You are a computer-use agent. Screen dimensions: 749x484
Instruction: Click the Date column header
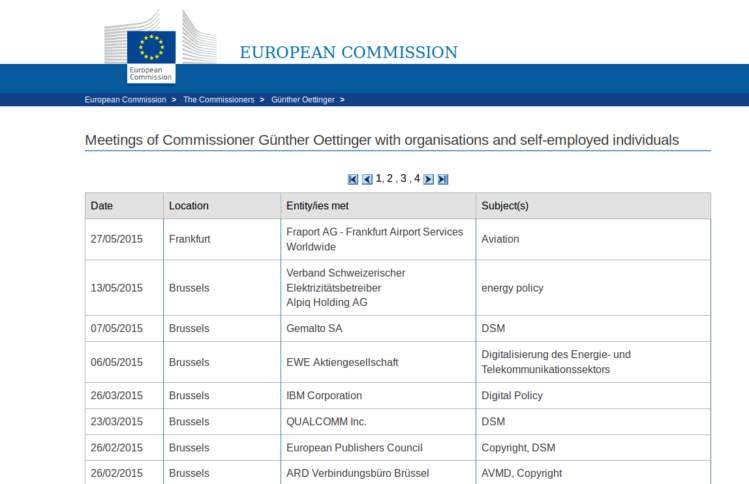point(102,206)
